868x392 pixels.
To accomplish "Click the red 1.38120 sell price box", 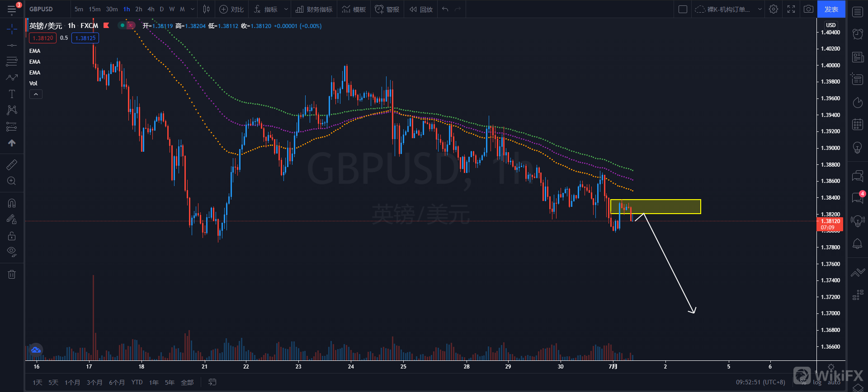I will point(43,38).
